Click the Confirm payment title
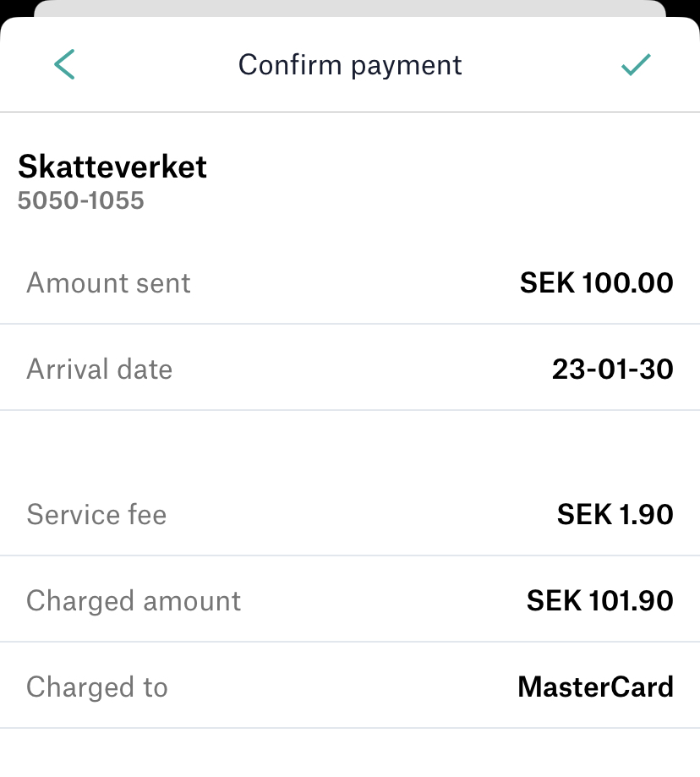Screen dimensions: 700x777 pos(350,65)
